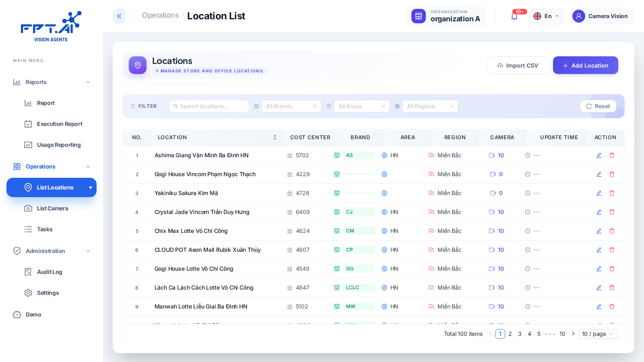Edit the Gogi House Lotte Võ Chí Công row
Viewport: 644px width, 362px height.
click(x=599, y=269)
